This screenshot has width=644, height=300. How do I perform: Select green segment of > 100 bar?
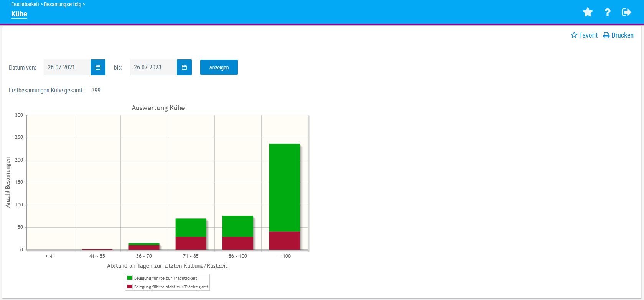[x=284, y=187]
